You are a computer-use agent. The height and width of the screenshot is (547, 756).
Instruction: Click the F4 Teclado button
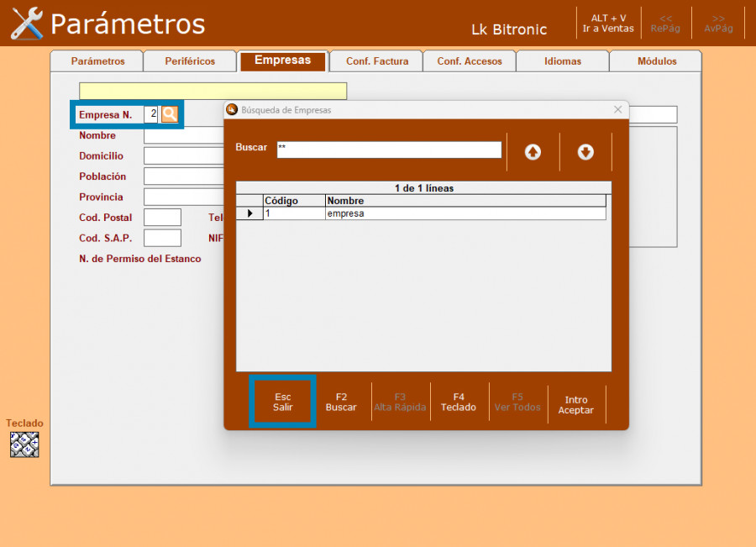coord(459,402)
